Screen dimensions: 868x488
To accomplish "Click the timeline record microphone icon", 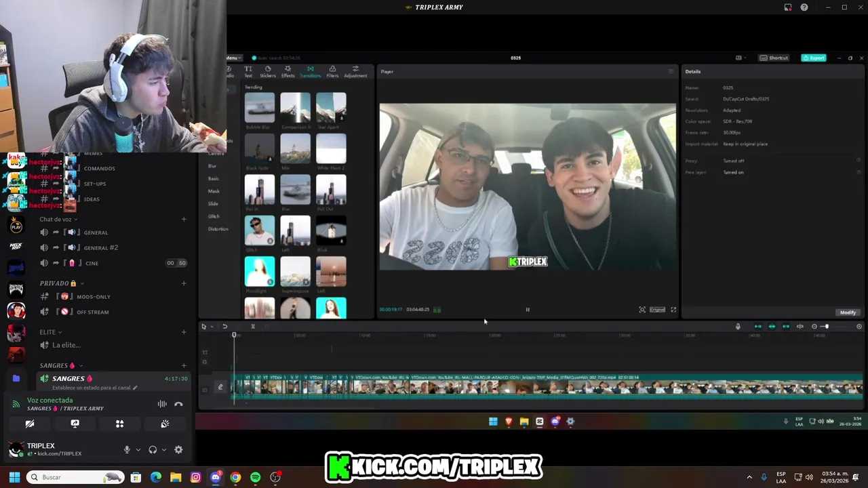I will pos(738,327).
